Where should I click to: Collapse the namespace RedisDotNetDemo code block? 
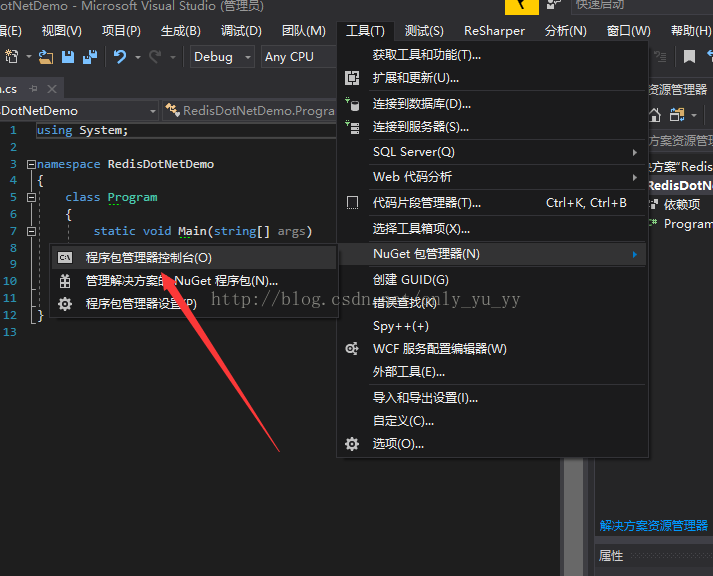tap(31, 164)
